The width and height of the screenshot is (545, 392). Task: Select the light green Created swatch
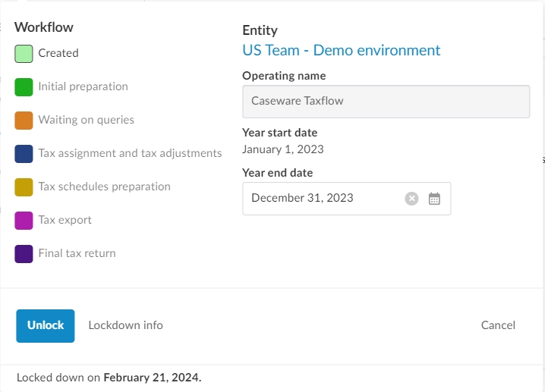(24, 53)
